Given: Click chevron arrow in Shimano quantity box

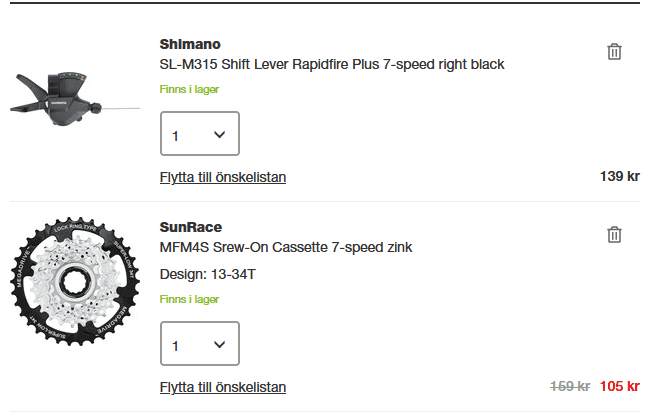Looking at the screenshot, I should click(x=220, y=134).
